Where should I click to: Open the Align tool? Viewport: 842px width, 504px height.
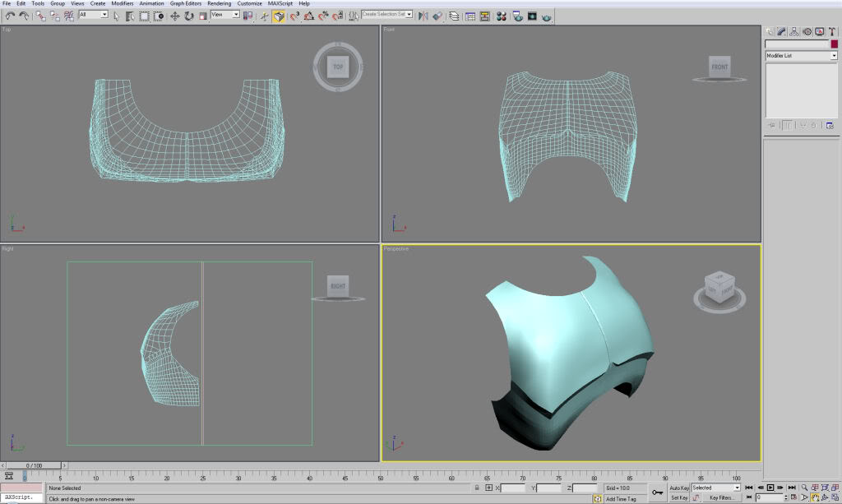click(x=437, y=15)
